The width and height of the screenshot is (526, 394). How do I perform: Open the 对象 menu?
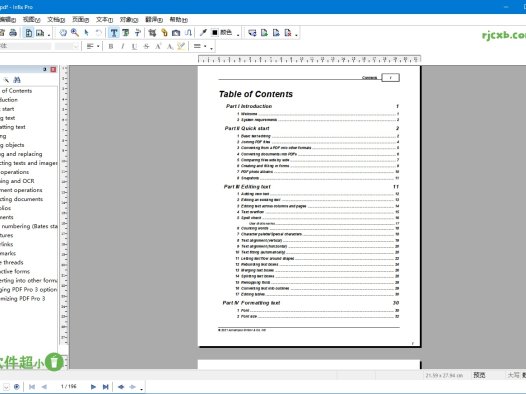(129, 20)
